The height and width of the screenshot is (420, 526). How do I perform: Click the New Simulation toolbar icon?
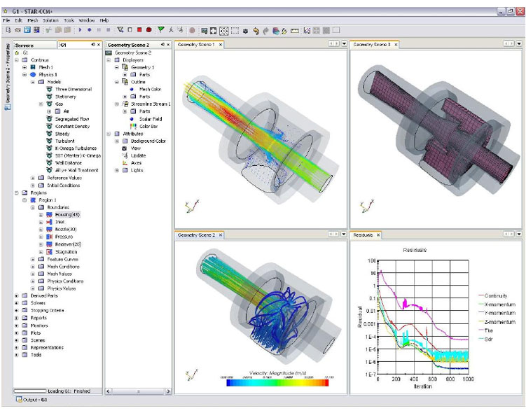click(x=8, y=30)
